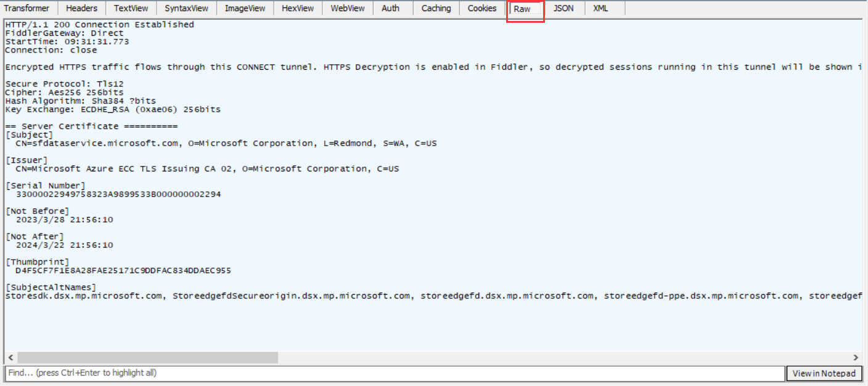868x386 pixels.
Task: Switch to the XML tab
Action: tap(600, 8)
